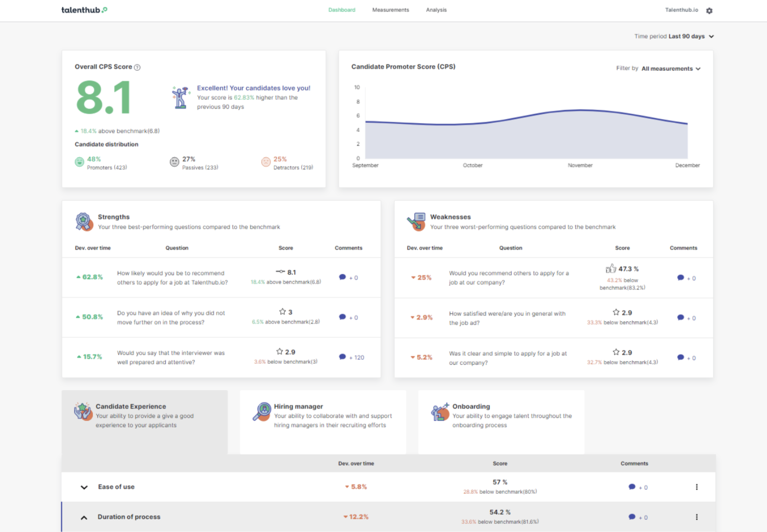
Task: Click the Passives neutral face icon
Action: pos(174,162)
